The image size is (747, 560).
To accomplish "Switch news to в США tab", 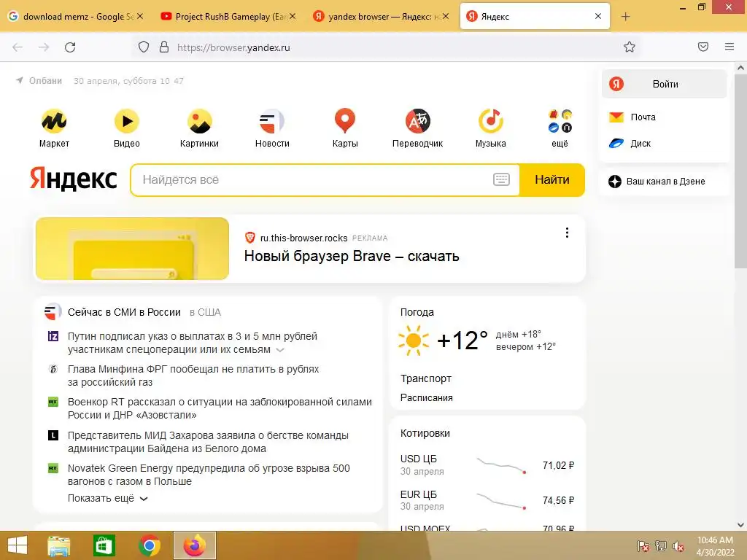I will [x=205, y=312].
